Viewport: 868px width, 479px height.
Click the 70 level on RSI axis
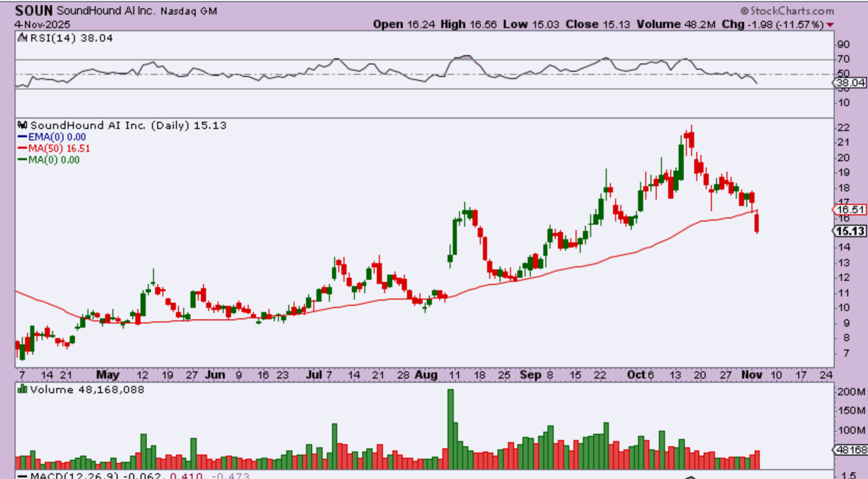coord(844,59)
